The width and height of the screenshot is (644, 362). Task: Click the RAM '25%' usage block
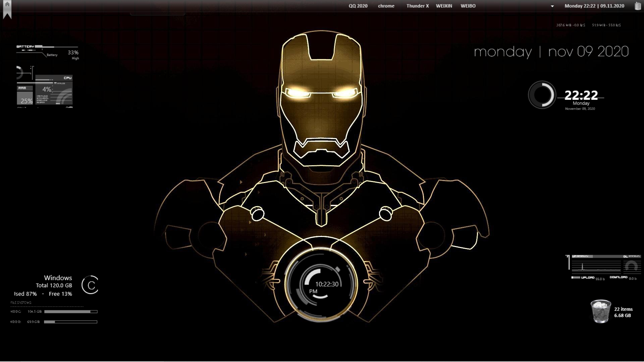click(25, 98)
